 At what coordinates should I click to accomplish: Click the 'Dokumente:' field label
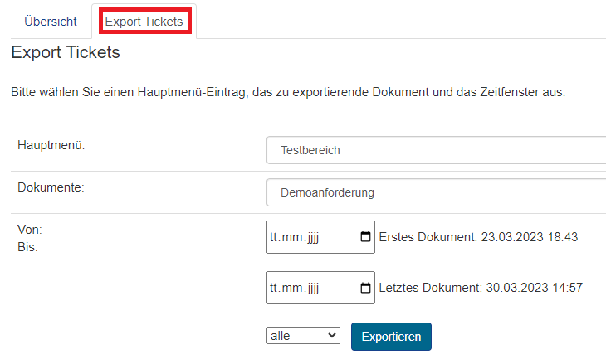pos(51,187)
